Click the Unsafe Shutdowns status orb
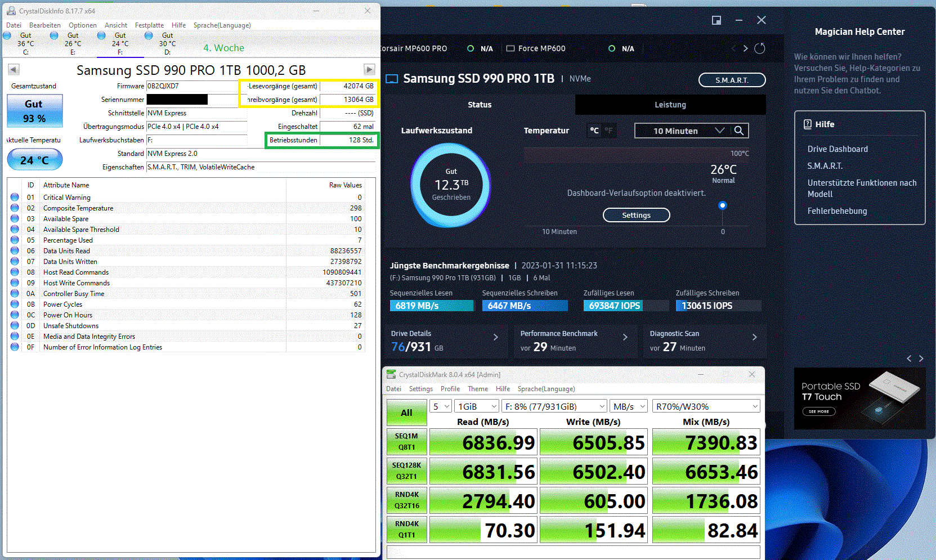Viewport: 936px width, 560px height. click(15, 325)
